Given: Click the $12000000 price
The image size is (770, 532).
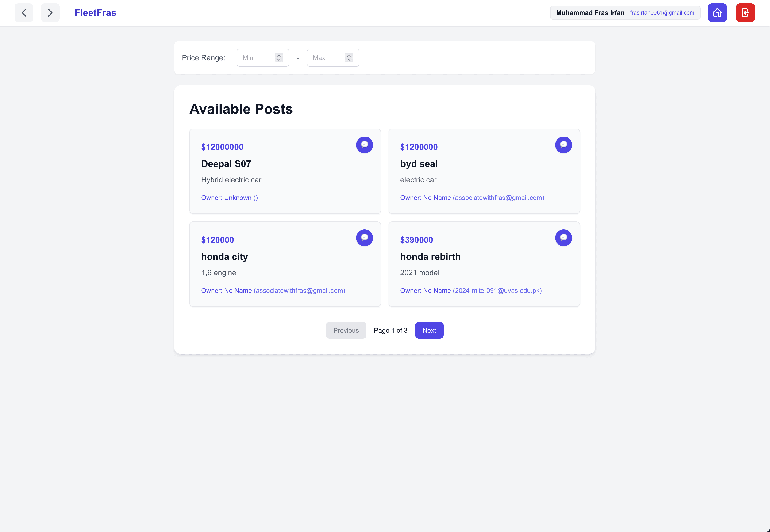Looking at the screenshot, I should [222, 147].
